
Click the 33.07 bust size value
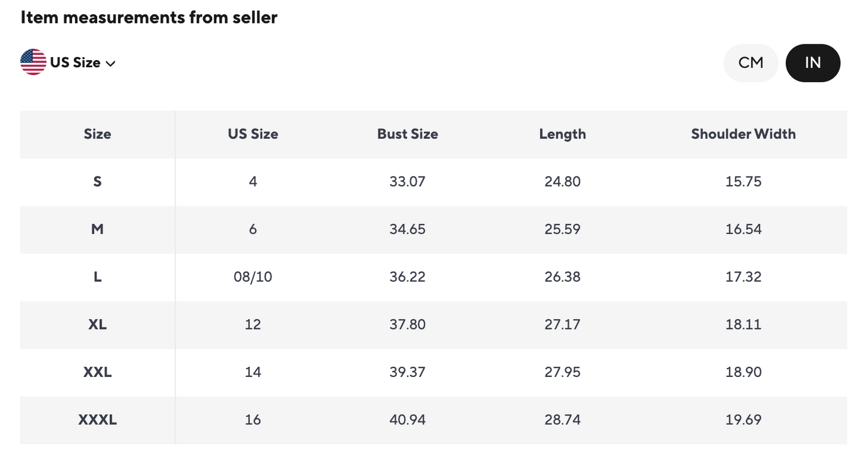407,181
